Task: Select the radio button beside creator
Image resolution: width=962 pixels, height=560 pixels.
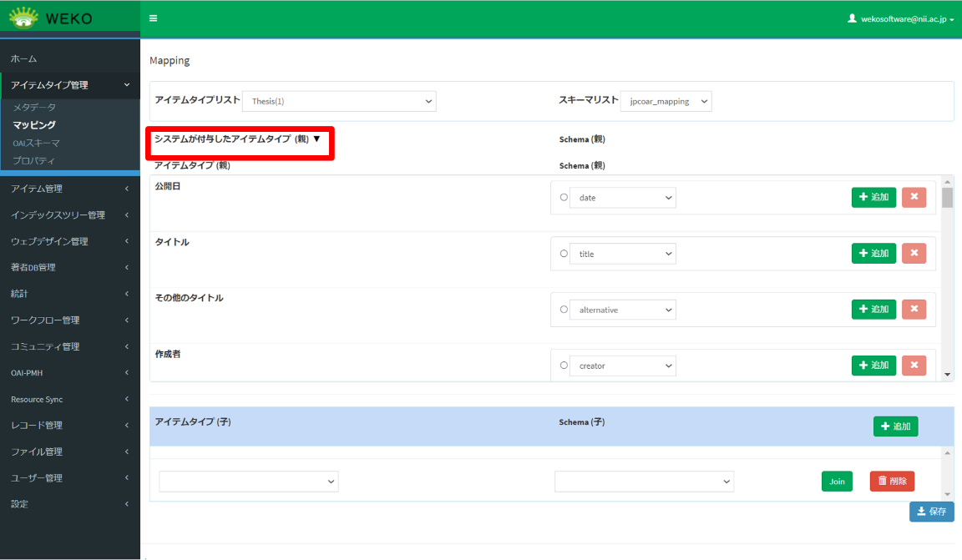Action: point(564,366)
